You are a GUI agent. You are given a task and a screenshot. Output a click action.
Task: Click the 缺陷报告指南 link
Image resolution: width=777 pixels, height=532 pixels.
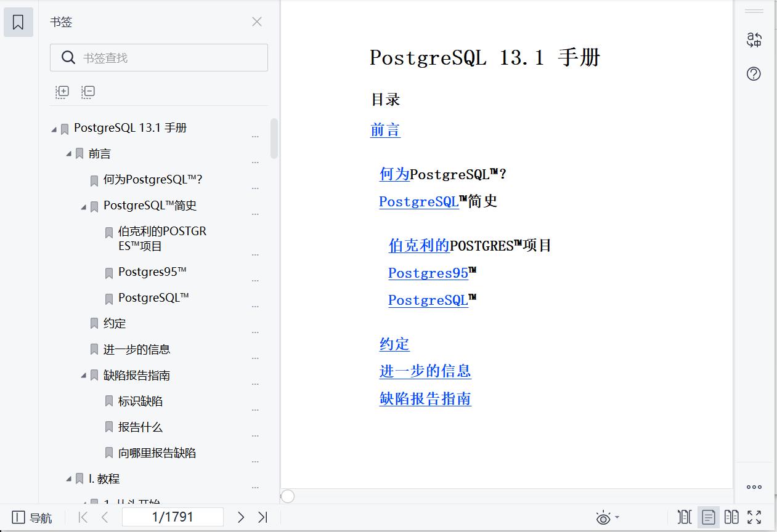coord(425,399)
